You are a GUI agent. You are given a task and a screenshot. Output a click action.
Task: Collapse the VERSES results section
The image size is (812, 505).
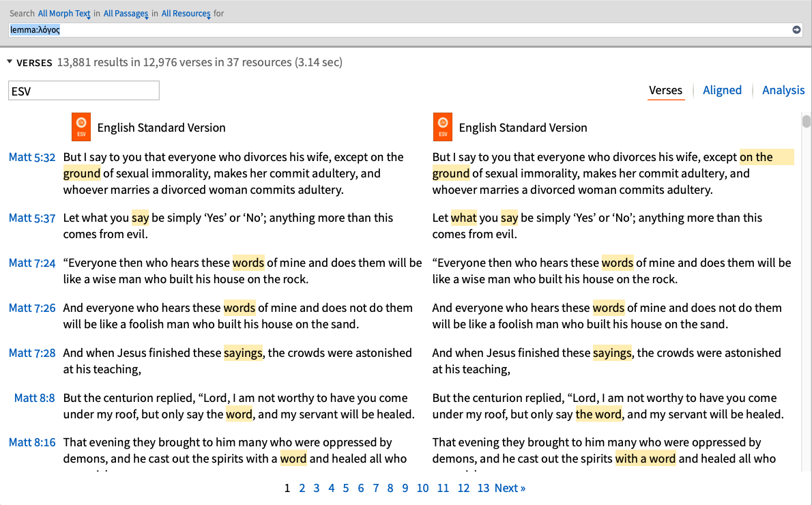(x=10, y=62)
